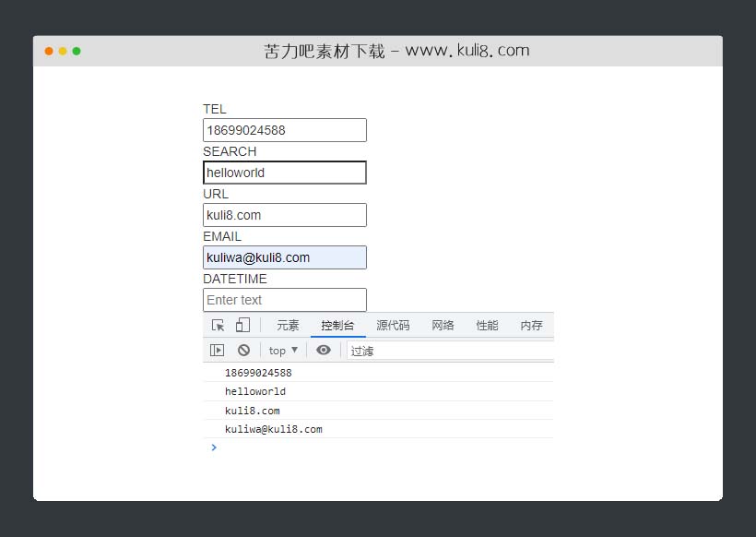
Task: Click the kuliwa@kuli8.com console log entry
Action: [273, 428]
